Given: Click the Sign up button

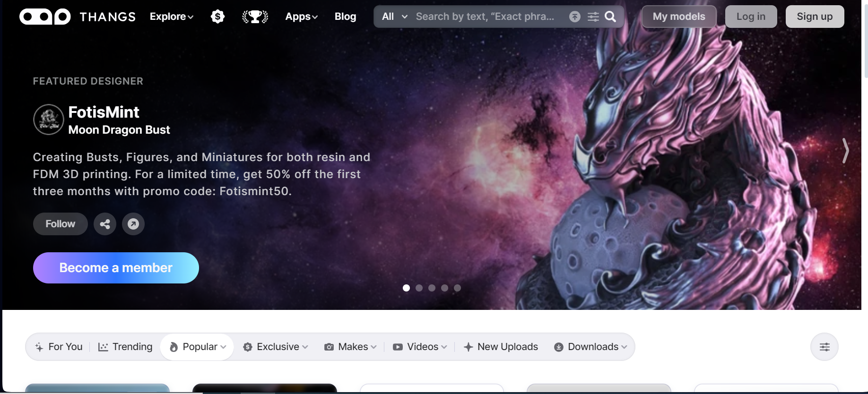Looking at the screenshot, I should click(815, 17).
